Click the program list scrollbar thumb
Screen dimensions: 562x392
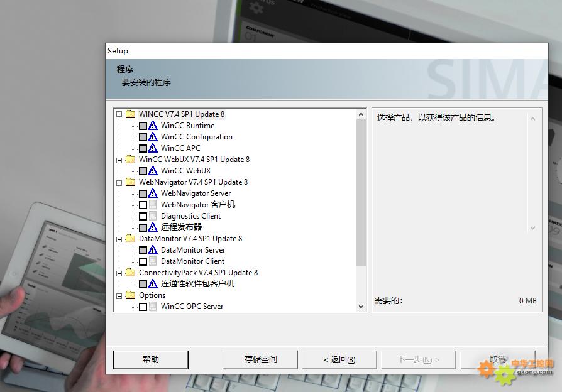361,193
